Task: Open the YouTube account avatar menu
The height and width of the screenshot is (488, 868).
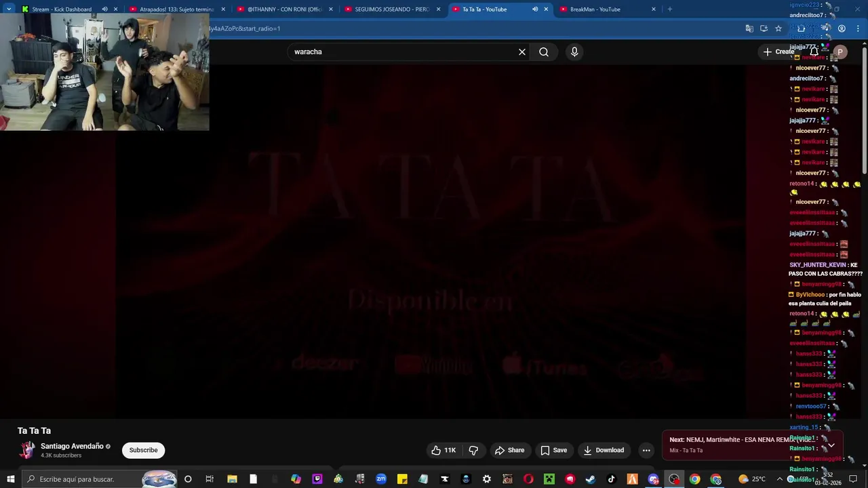Action: (840, 52)
